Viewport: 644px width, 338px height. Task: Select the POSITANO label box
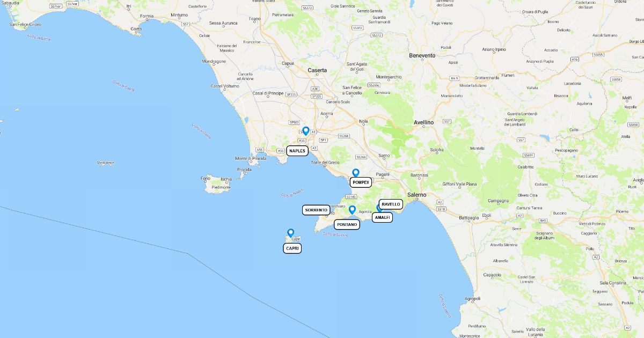tap(347, 224)
